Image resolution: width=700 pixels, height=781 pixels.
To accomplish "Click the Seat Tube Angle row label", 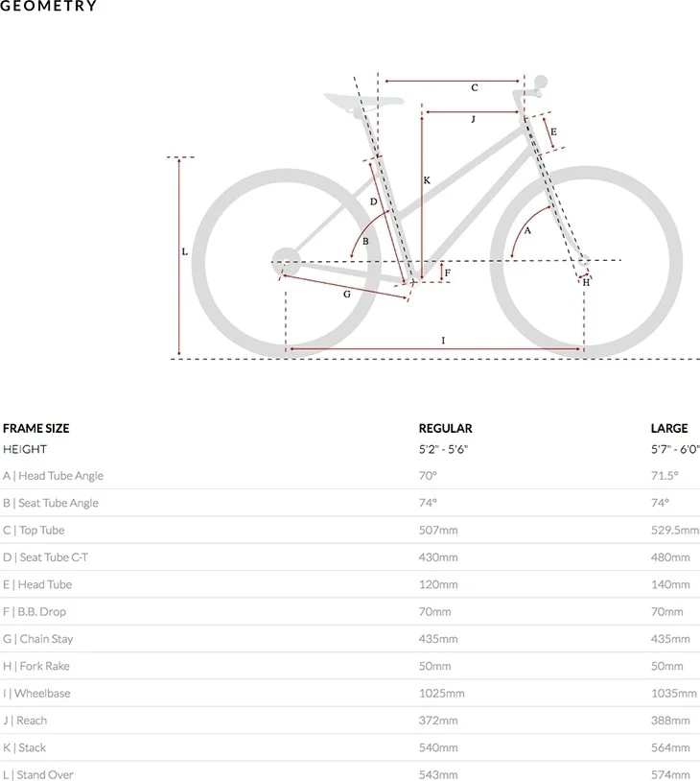I will [x=51, y=503].
